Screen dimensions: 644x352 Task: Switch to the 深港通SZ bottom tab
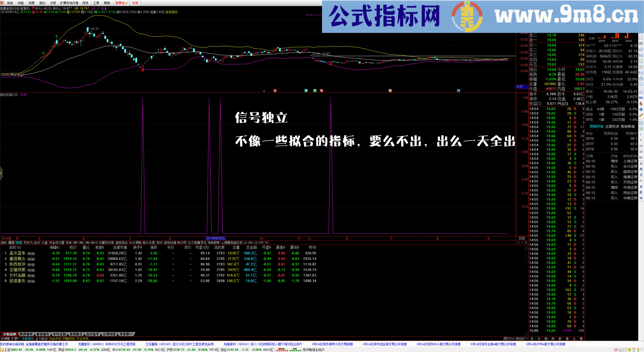click(x=126, y=334)
